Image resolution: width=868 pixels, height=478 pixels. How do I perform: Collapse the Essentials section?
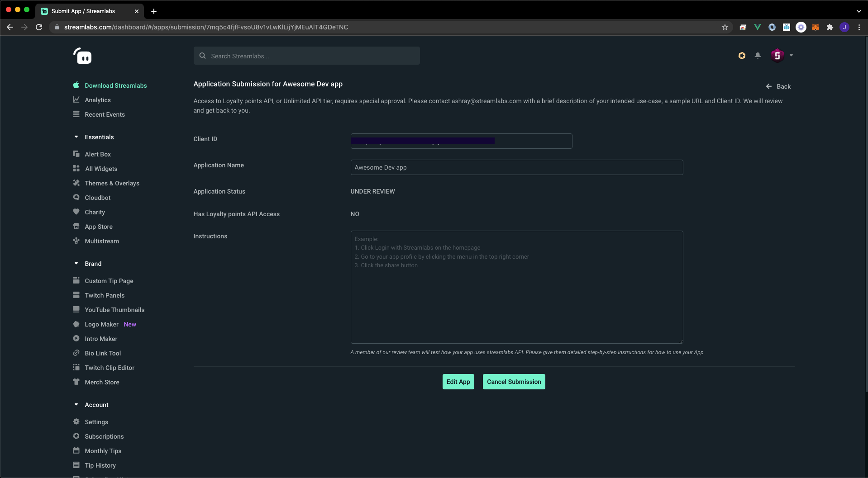tap(76, 137)
